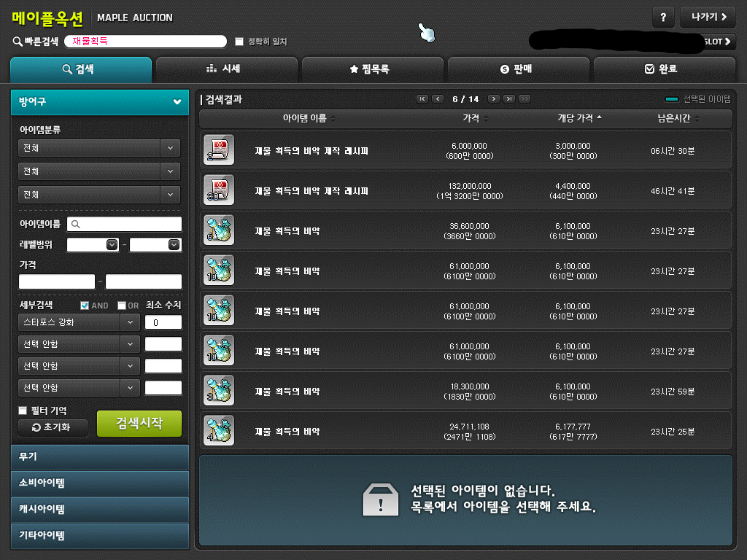
Task: Click the 초기화 reset button
Action: pyautogui.click(x=53, y=427)
